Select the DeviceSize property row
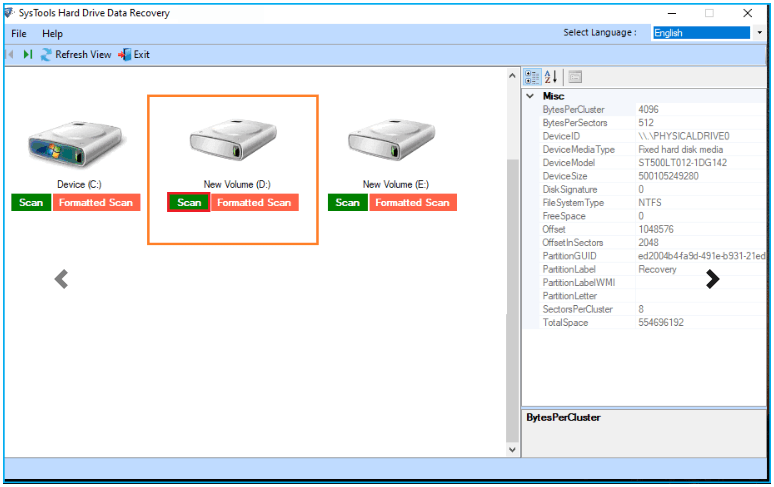This screenshot has height=487, width=774. tap(652, 176)
